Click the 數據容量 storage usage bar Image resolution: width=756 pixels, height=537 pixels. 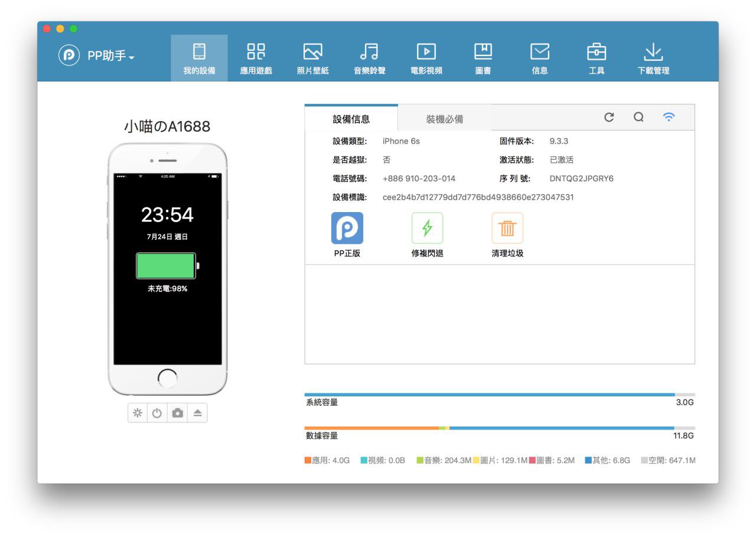pos(499,428)
